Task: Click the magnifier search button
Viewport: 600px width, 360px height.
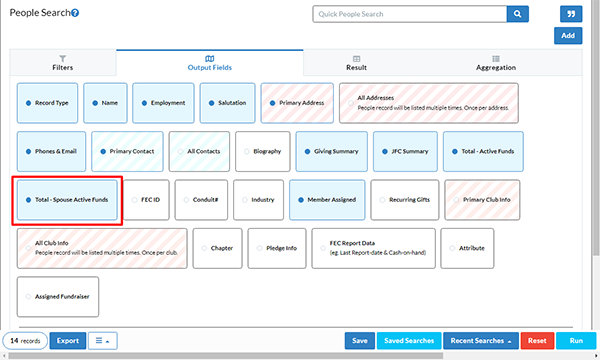Action: pos(517,14)
